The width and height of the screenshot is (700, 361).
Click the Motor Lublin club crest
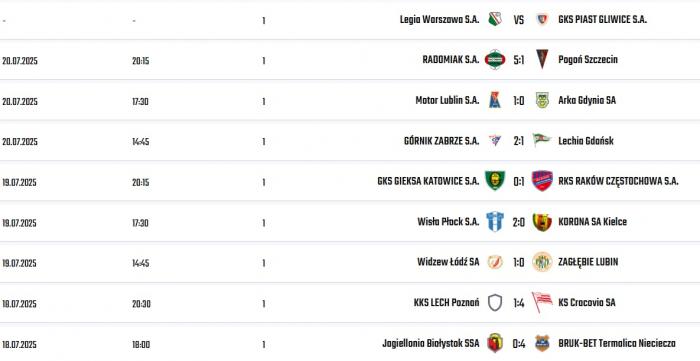[x=495, y=100]
